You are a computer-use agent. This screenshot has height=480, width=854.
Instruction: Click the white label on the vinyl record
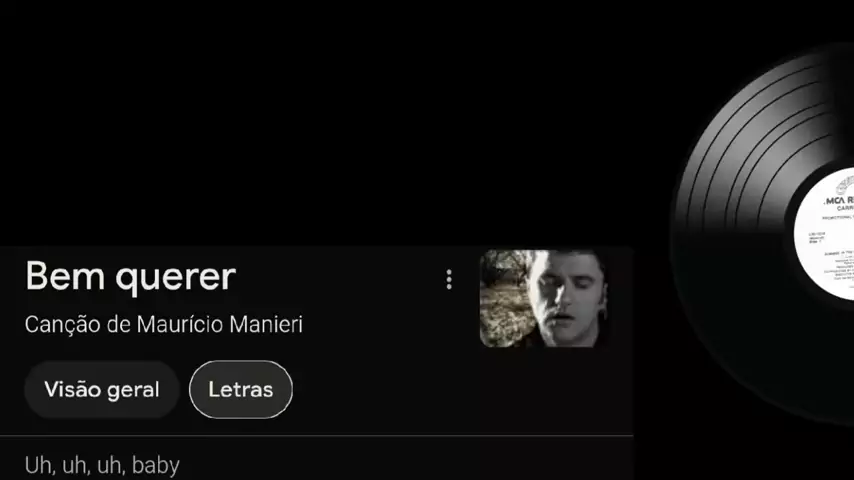click(x=824, y=234)
